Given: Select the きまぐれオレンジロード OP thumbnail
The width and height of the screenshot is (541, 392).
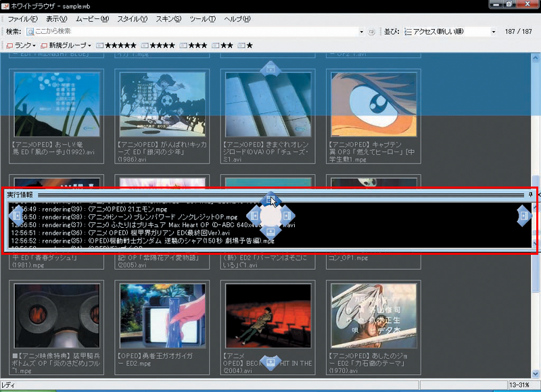Looking at the screenshot, I should tap(268, 104).
